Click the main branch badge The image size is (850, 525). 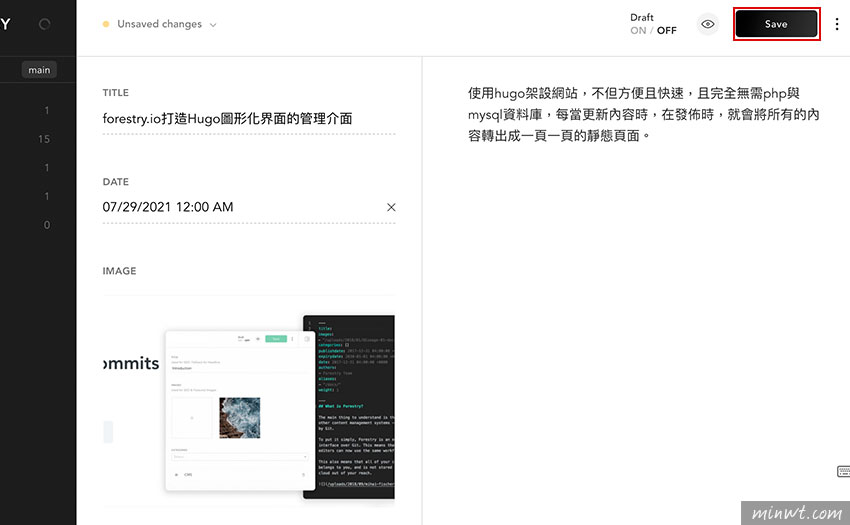[39, 70]
